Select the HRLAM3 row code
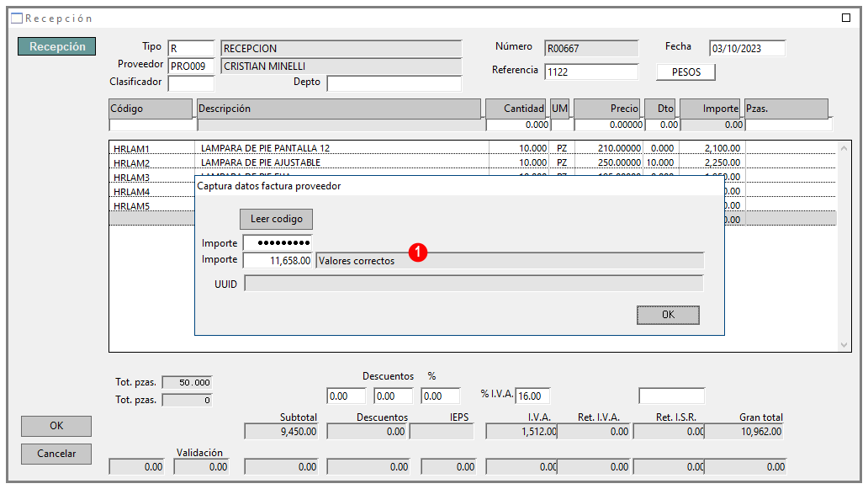Viewport: 868px width, 489px height. point(132,178)
